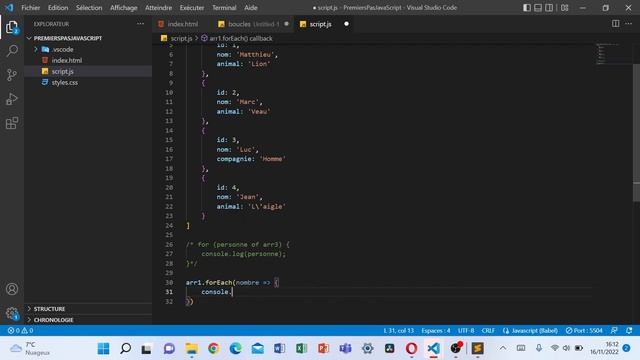640x360 pixels.
Task: Click the Explorer panel more actions ellipsis
Action: [140, 24]
